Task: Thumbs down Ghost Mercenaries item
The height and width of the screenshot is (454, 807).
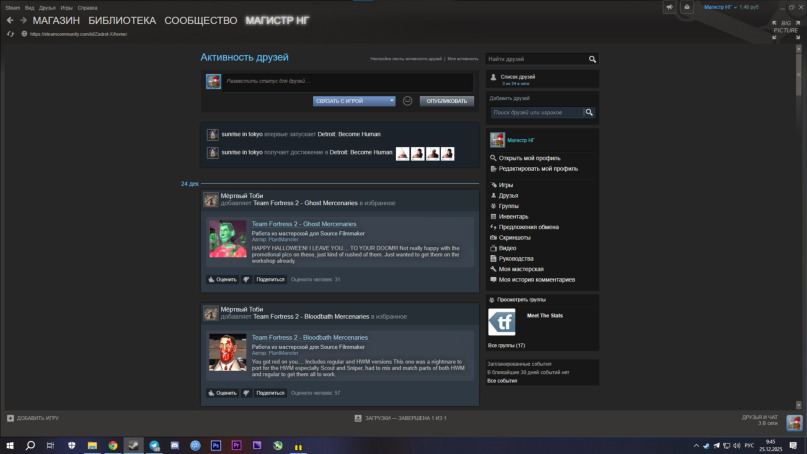Action: pyautogui.click(x=246, y=280)
